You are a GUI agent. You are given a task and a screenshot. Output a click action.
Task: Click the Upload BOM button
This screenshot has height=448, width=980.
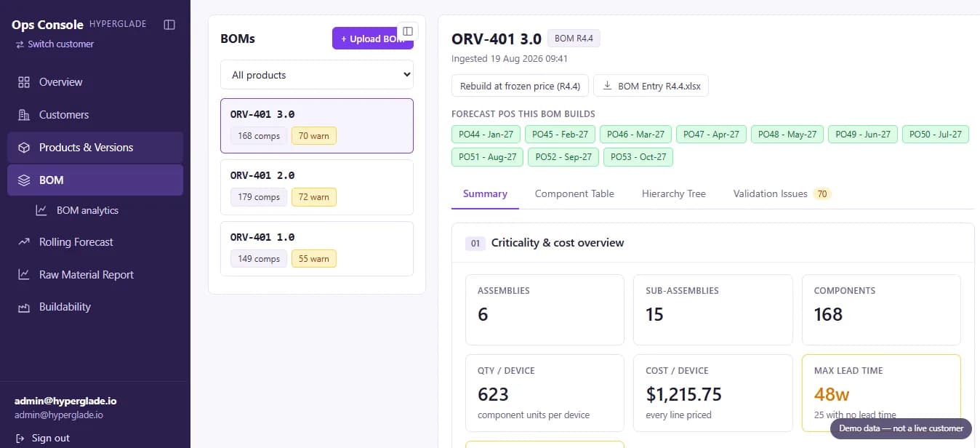[373, 39]
